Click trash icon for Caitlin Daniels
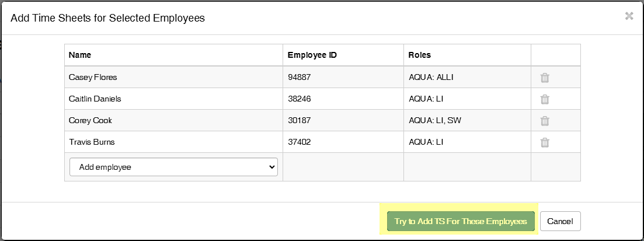The height and width of the screenshot is (241, 644). 544,99
